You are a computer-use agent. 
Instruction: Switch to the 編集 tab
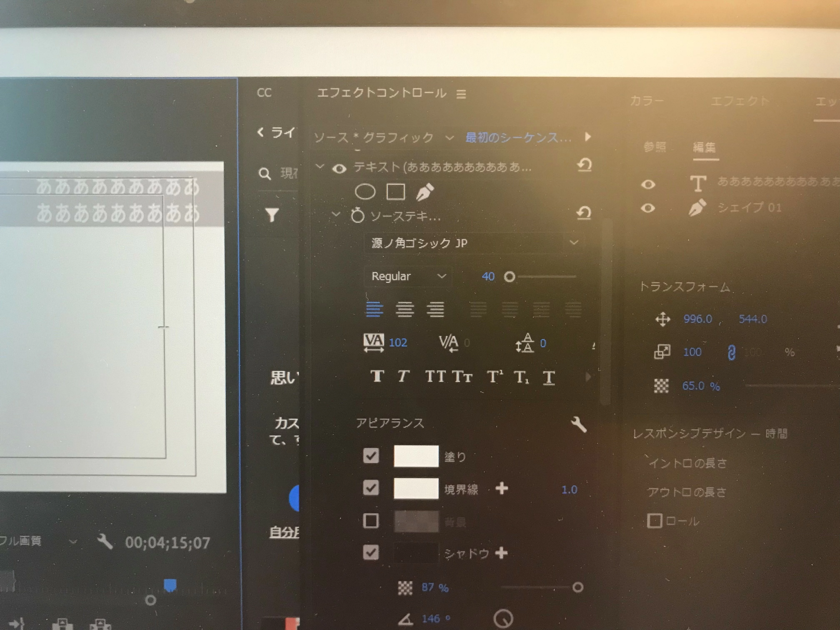tap(705, 147)
